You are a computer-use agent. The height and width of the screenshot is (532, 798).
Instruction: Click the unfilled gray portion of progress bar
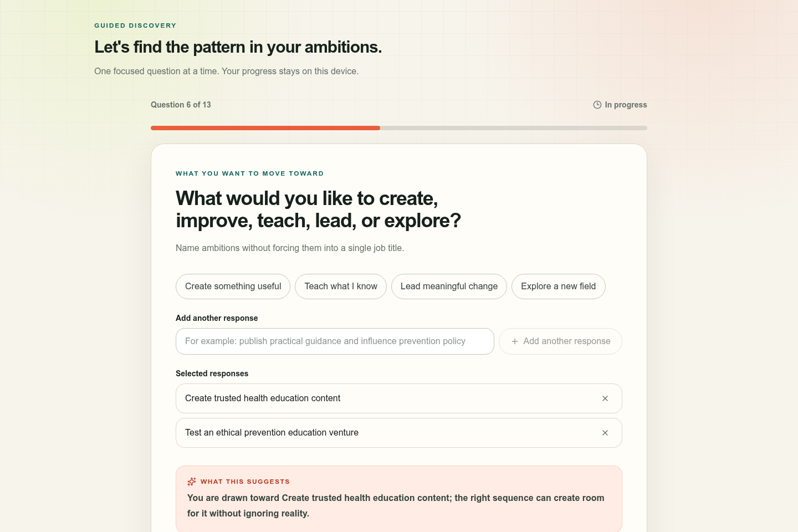(x=514, y=128)
